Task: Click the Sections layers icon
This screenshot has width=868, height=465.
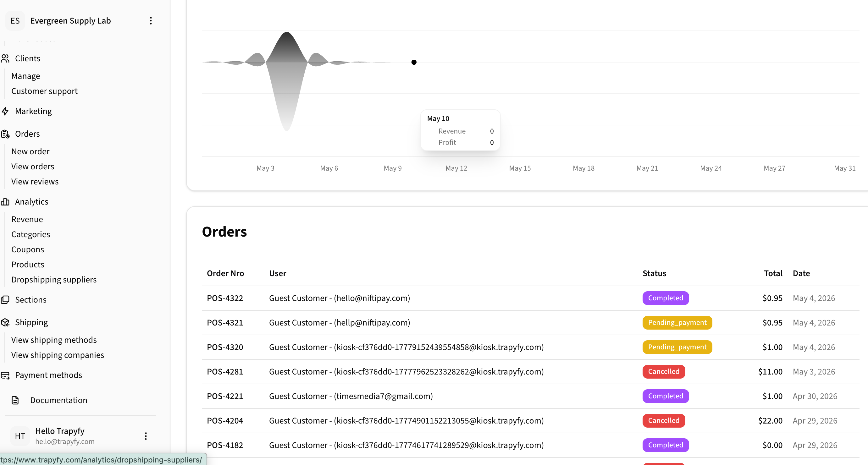Action: click(x=5, y=300)
